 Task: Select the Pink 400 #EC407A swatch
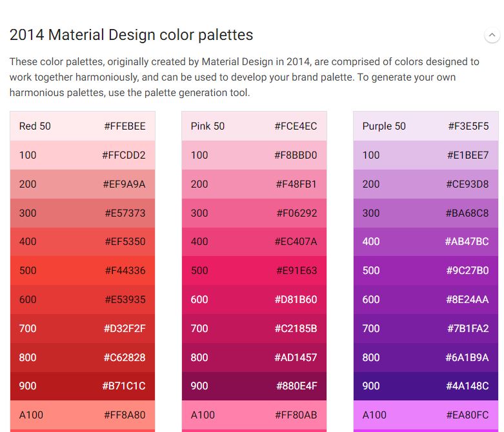254,242
